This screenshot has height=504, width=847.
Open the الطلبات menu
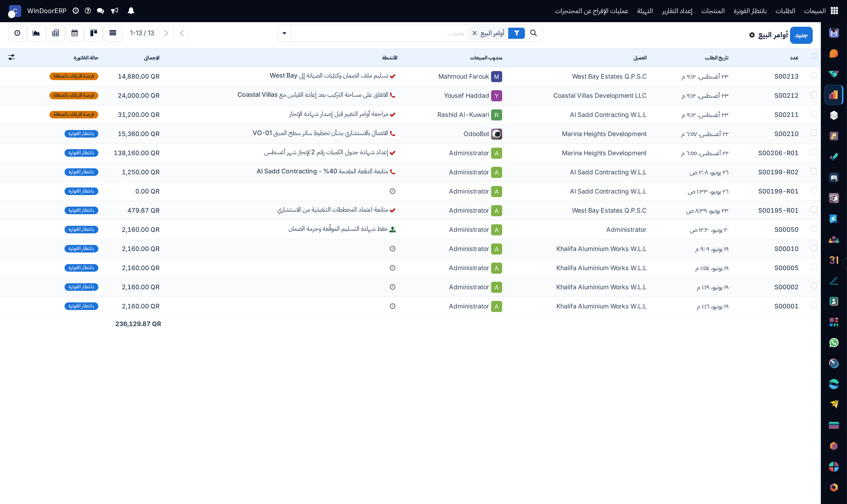[785, 11]
